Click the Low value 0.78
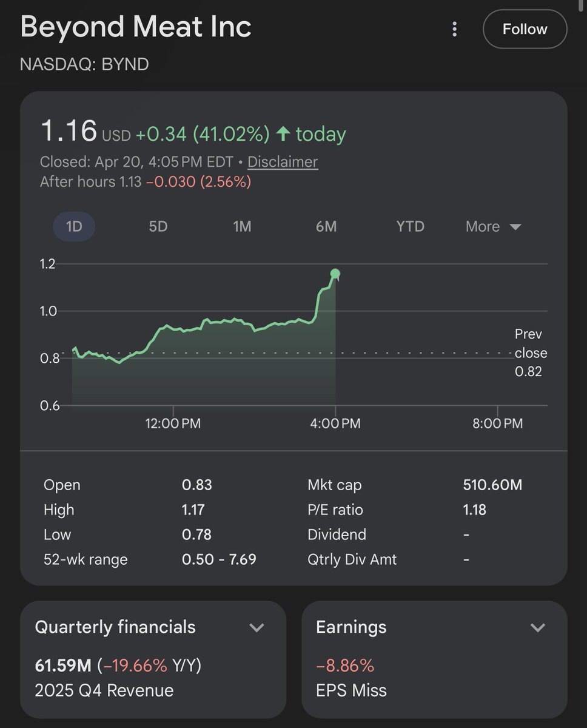The width and height of the screenshot is (587, 728). (197, 534)
